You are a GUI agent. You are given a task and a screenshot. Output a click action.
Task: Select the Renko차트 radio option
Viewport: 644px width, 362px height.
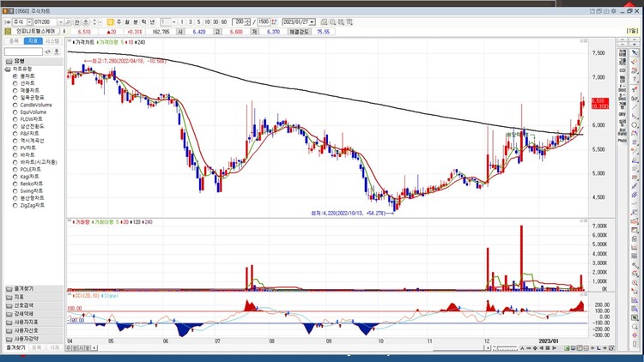click(x=16, y=182)
